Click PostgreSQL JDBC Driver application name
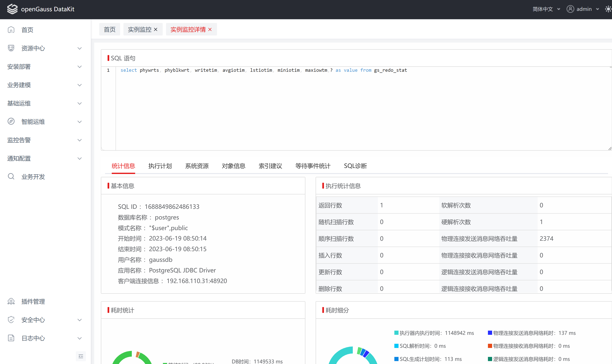Viewport: 612px width, 364px height. click(x=183, y=270)
